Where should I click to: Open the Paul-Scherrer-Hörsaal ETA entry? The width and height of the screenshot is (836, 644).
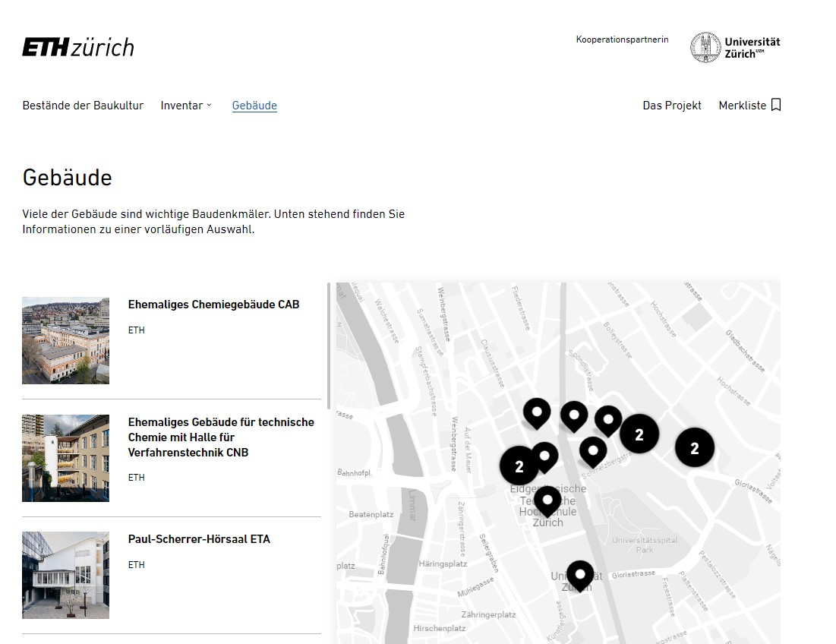pos(199,539)
